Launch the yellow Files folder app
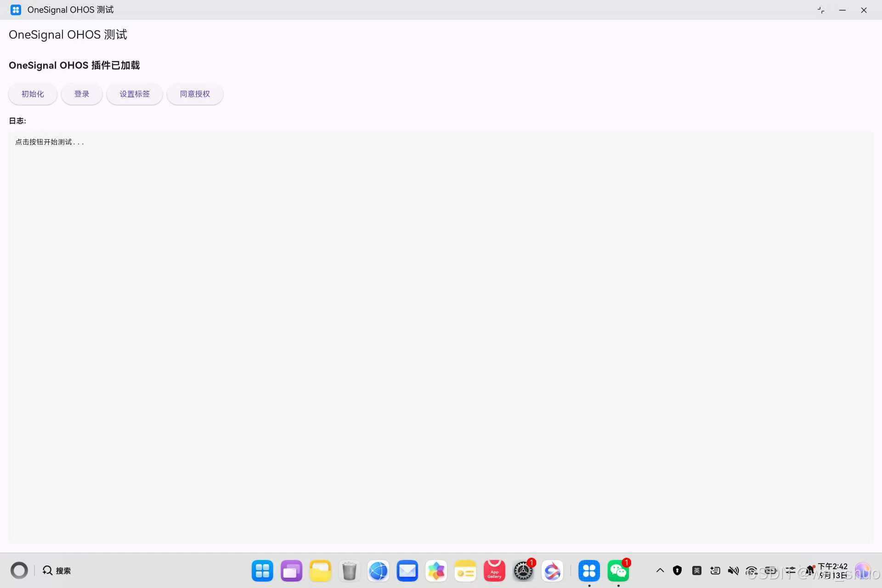The height and width of the screenshot is (588, 882). pyautogui.click(x=320, y=571)
